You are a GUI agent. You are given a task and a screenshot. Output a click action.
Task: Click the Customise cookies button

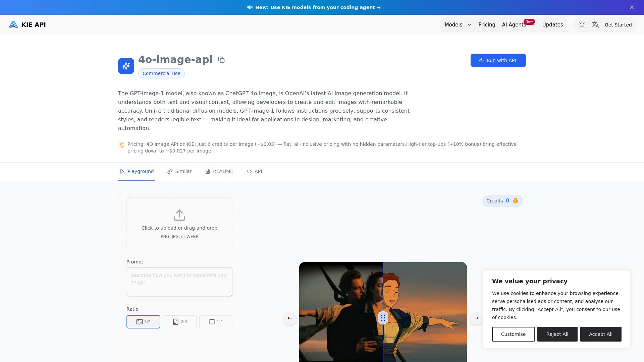[513, 334]
